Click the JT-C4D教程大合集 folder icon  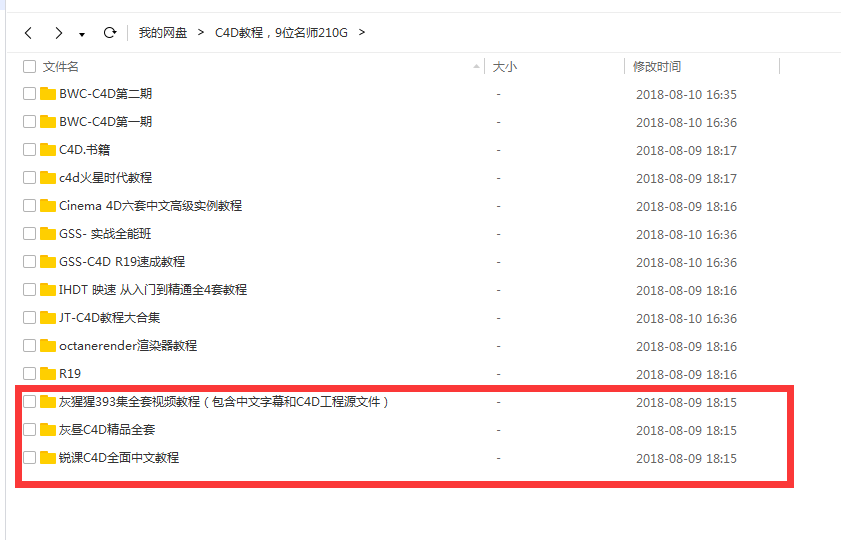tap(48, 317)
